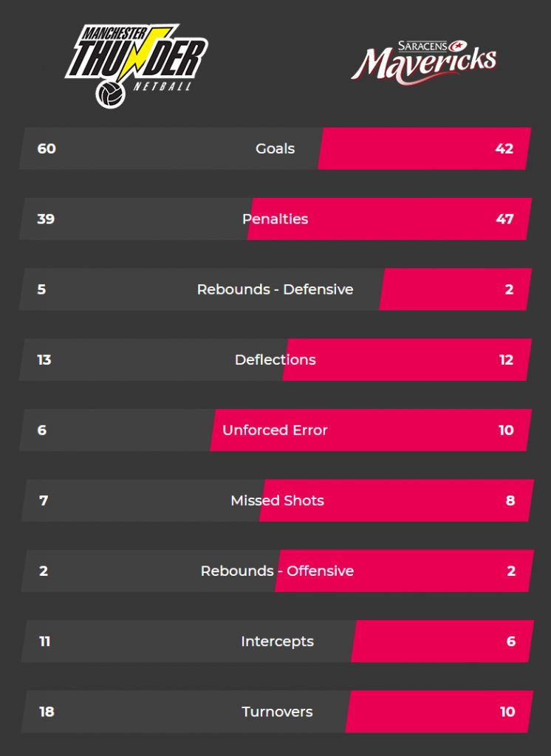
Task: Click the Saracens Mavericks logo
Action: click(x=424, y=62)
